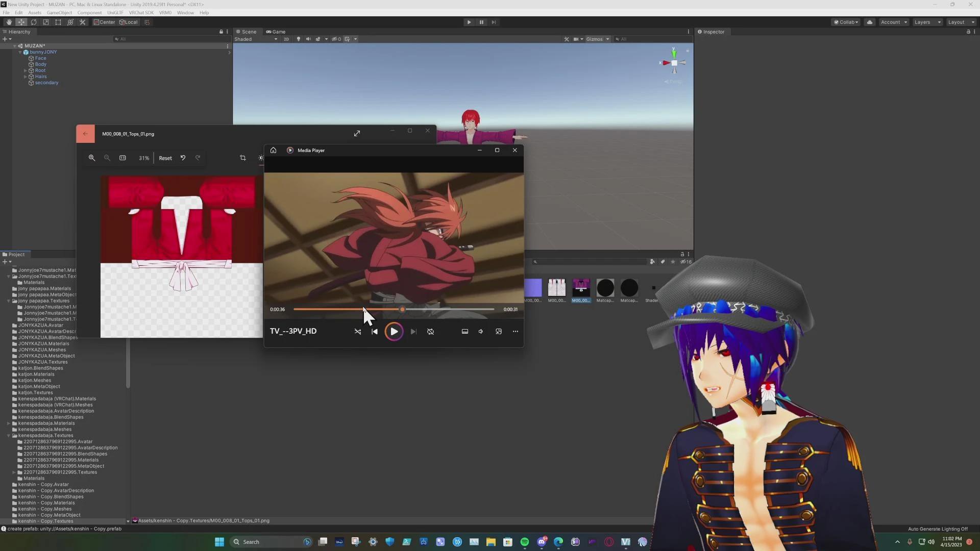This screenshot has height=551, width=980.
Task: Toggle scene lighting bulb icon
Action: (x=299, y=39)
